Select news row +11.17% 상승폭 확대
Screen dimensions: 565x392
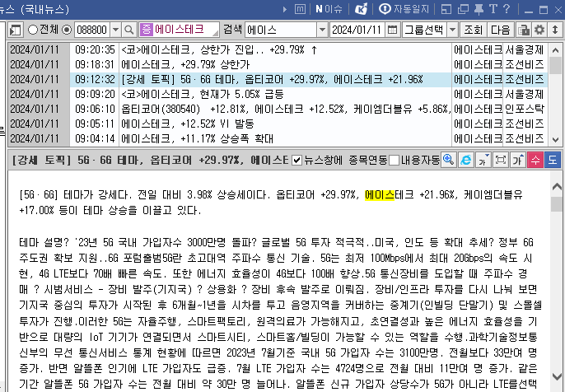coord(278,138)
